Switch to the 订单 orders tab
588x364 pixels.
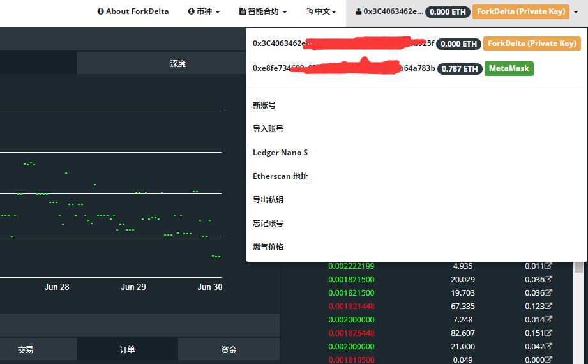coord(127,350)
